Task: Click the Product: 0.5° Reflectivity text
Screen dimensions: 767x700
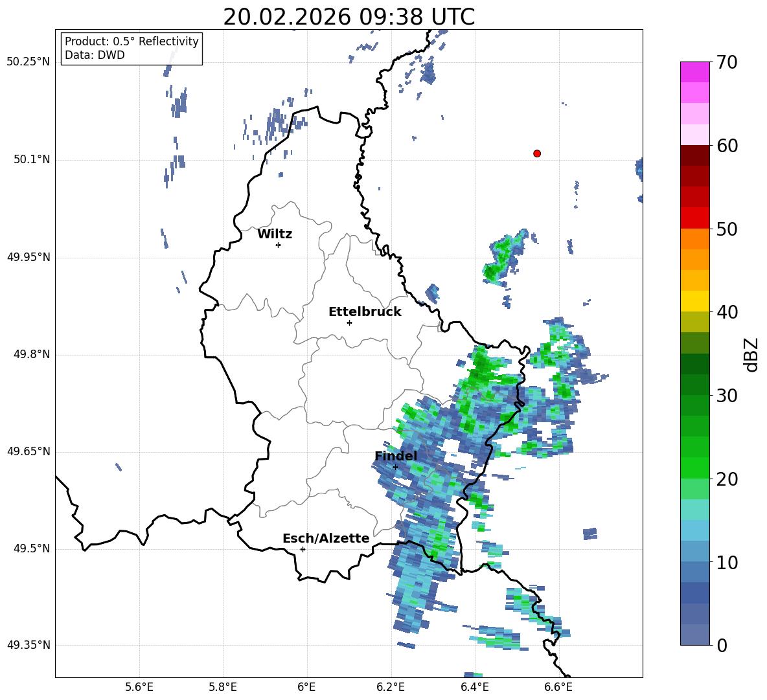Action: tap(132, 41)
